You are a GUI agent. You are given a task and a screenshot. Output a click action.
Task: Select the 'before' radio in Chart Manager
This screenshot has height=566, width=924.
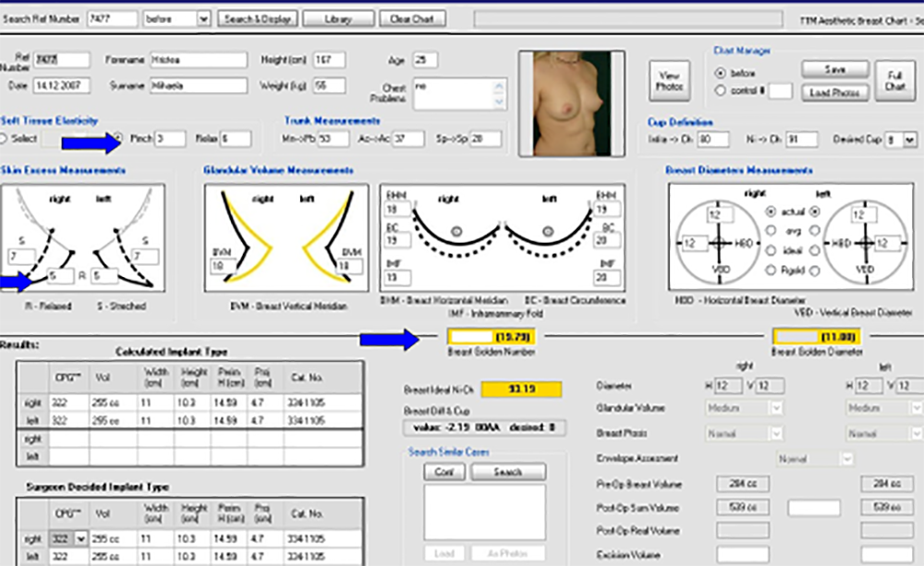(721, 71)
